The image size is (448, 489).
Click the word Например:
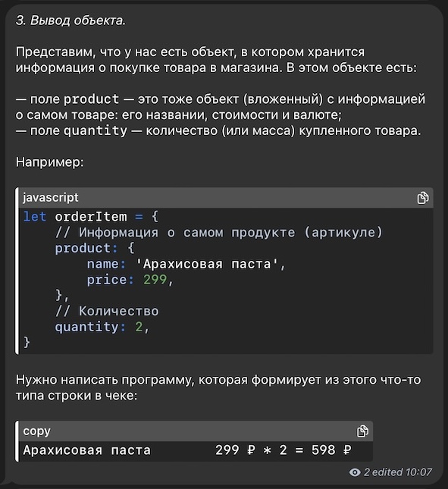coord(50,162)
